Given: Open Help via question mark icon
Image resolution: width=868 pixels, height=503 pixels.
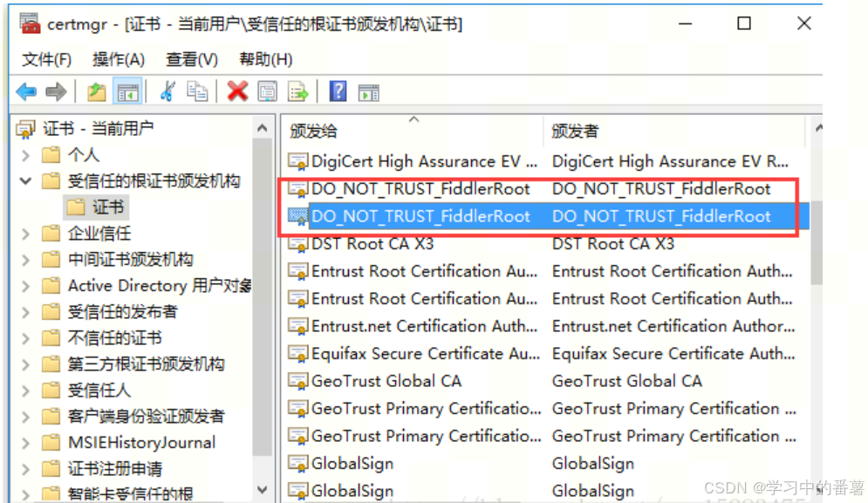Looking at the screenshot, I should [338, 91].
